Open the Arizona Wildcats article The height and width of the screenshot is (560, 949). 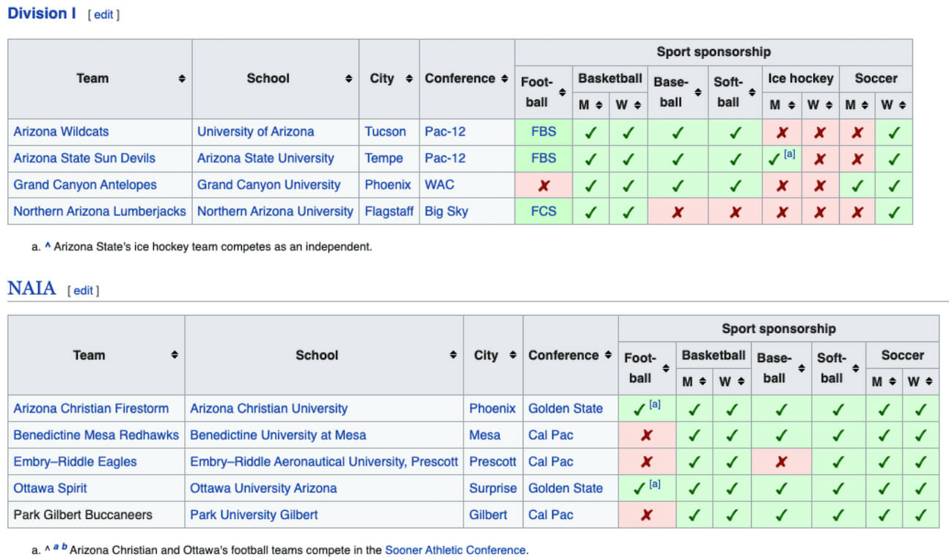click(61, 131)
